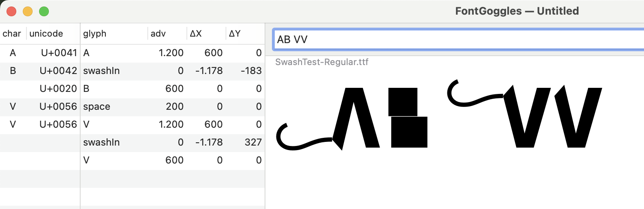Click the green zoom window button
The image size is (644, 209).
click(x=44, y=11)
